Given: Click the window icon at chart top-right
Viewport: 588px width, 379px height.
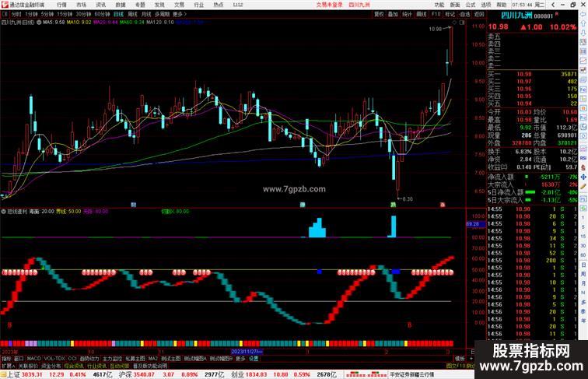Looking at the screenshot, I should (462, 23).
